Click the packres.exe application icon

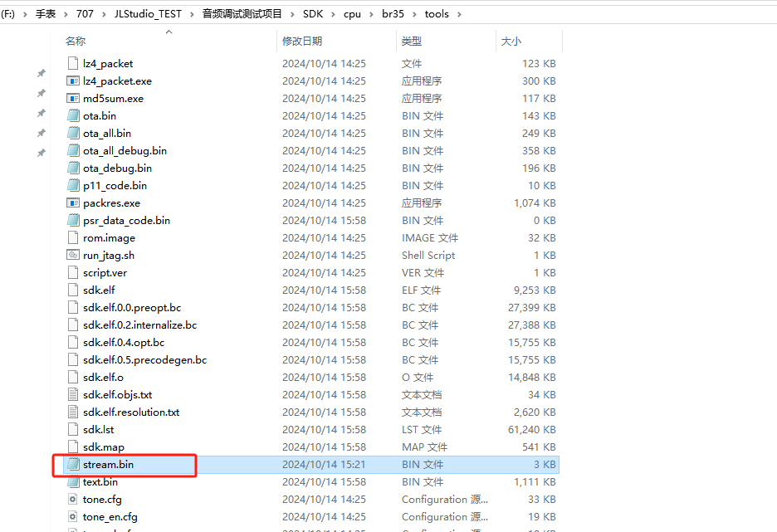pyautogui.click(x=73, y=203)
